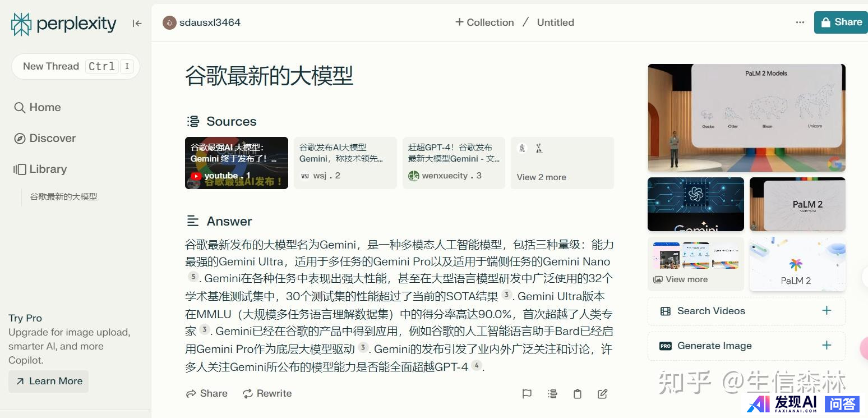Click Home magnifier icon
The image size is (868, 418).
point(20,108)
